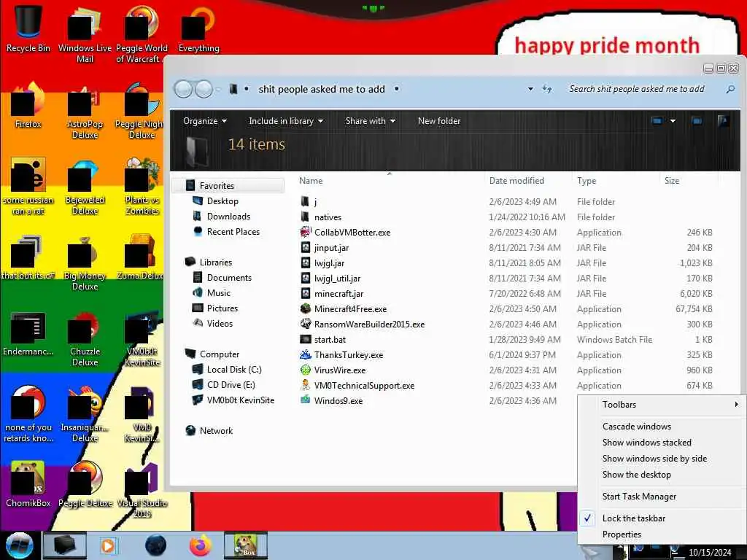Screen dimensions: 747x560
Task: Click the refresh icon beside address bar
Action: 547,89
